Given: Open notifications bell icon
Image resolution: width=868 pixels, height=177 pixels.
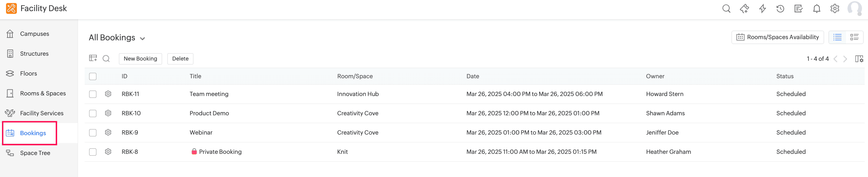Looking at the screenshot, I should coord(816,9).
